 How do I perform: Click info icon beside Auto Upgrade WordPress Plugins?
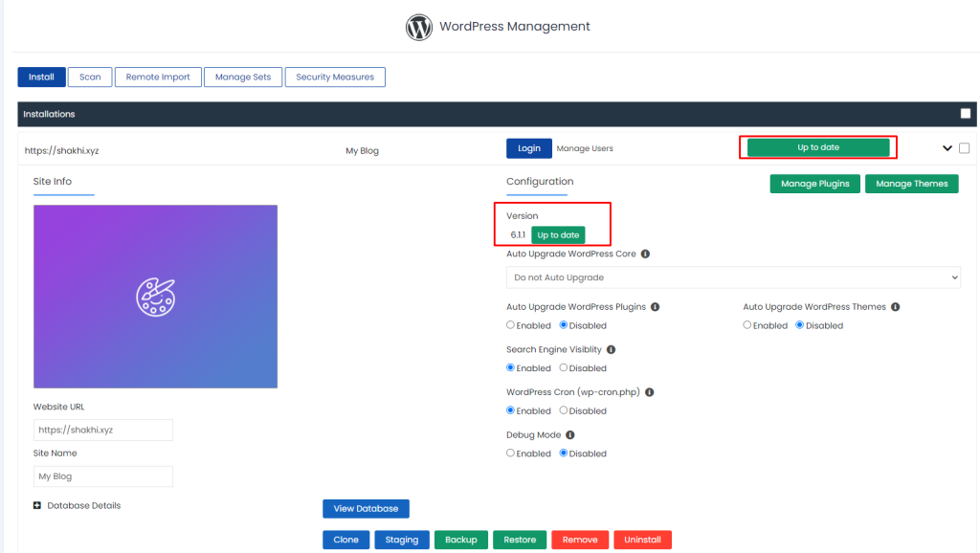tap(656, 307)
